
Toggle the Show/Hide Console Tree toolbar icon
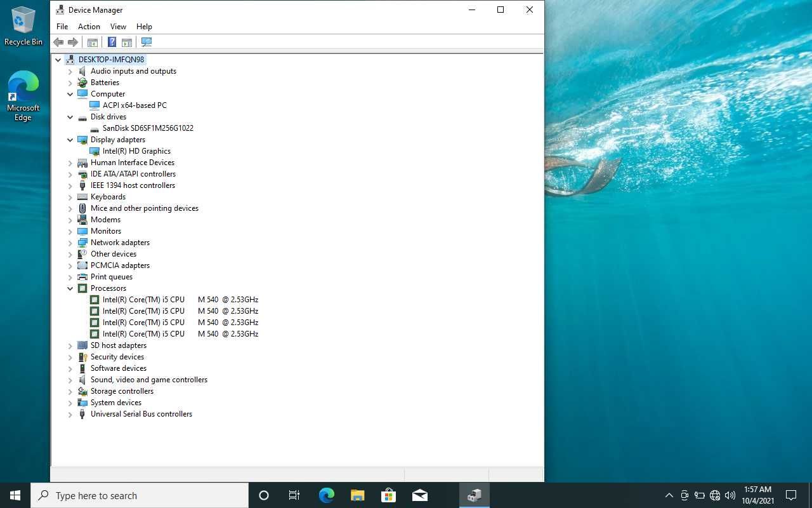coord(93,42)
